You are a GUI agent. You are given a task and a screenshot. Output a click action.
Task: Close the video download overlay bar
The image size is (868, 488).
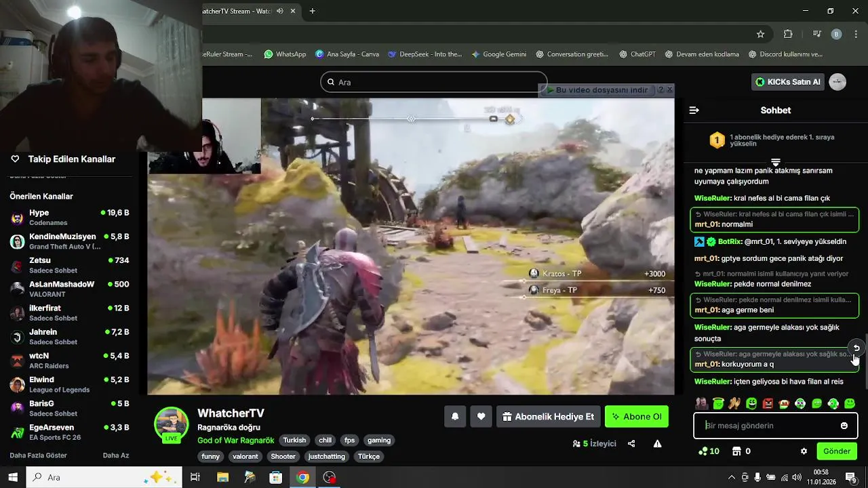[669, 89]
